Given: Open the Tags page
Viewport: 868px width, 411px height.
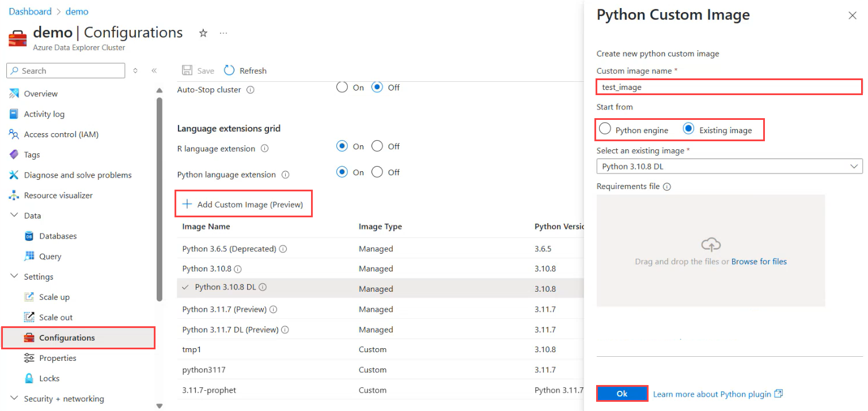Looking at the screenshot, I should pos(36,154).
